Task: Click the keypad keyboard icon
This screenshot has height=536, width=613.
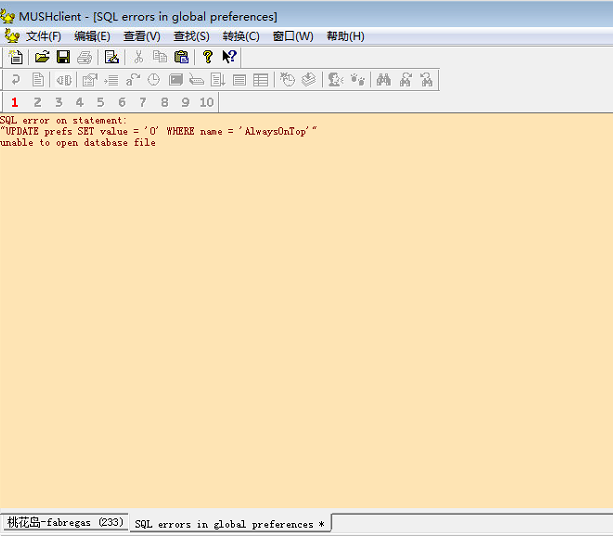Action: 197,80
